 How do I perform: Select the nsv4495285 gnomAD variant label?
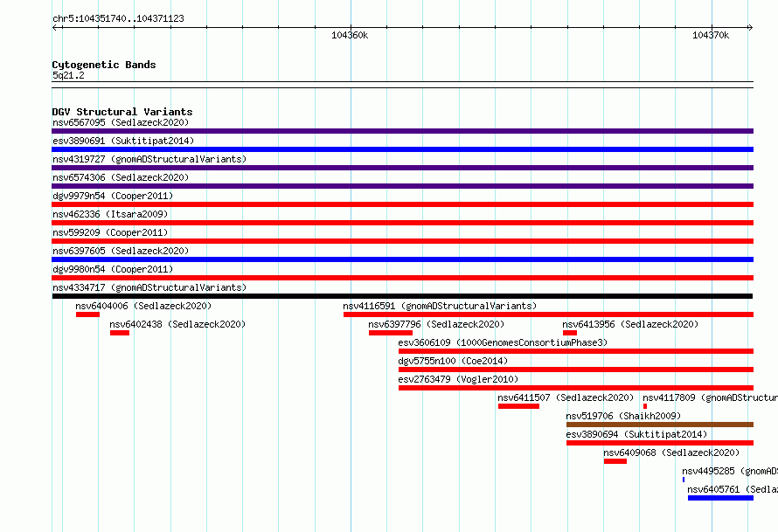point(730,471)
